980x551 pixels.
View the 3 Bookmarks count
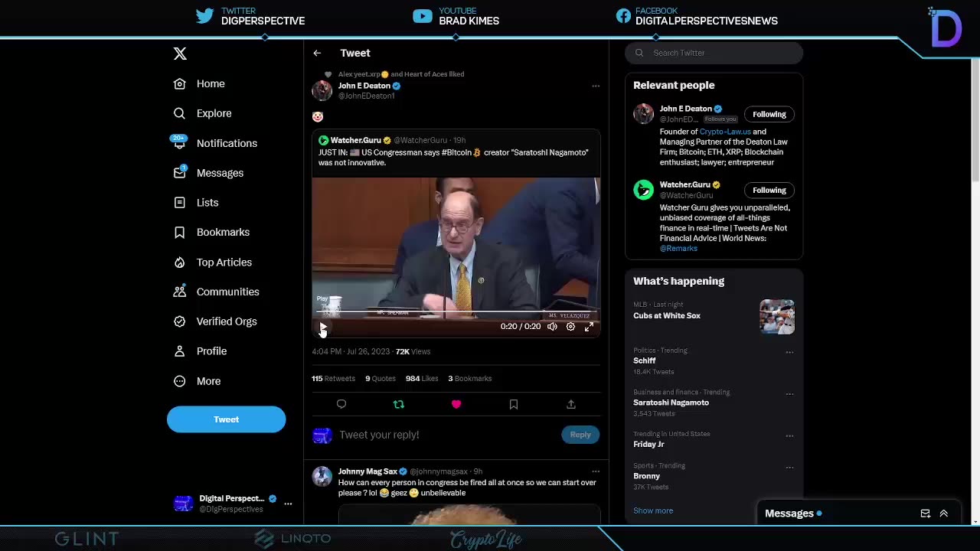pyautogui.click(x=470, y=379)
